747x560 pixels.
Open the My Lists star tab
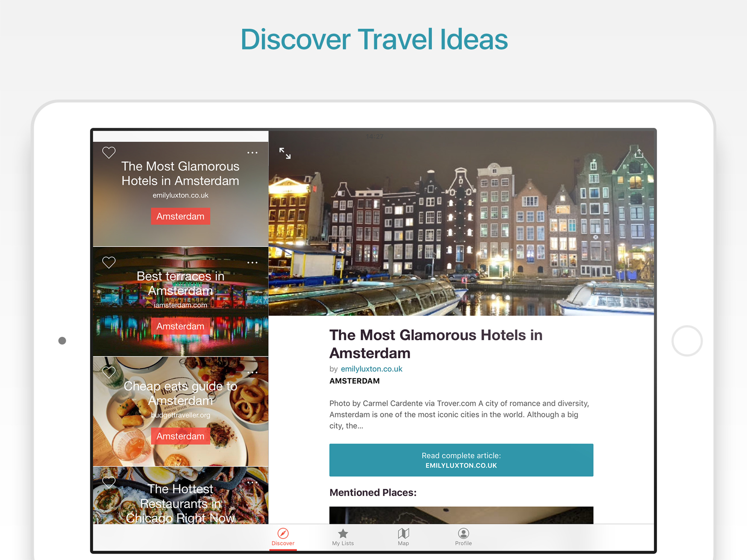click(343, 537)
